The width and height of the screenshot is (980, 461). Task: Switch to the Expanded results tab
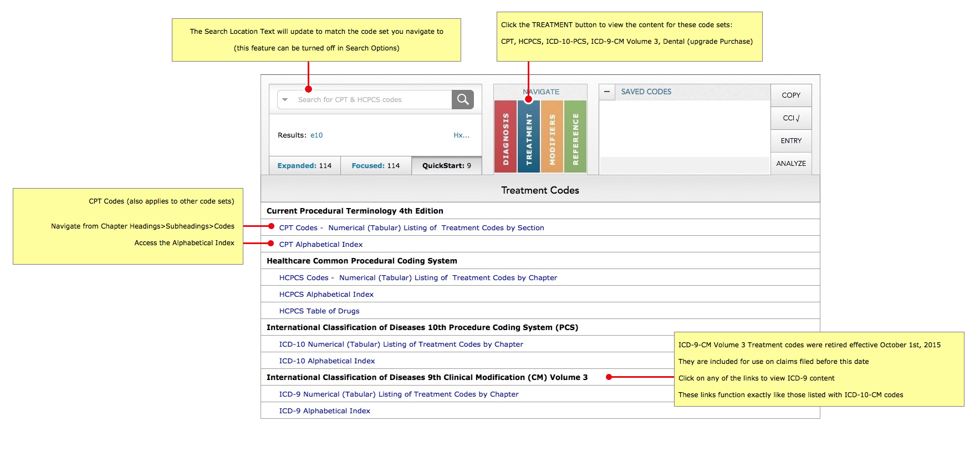click(x=304, y=166)
